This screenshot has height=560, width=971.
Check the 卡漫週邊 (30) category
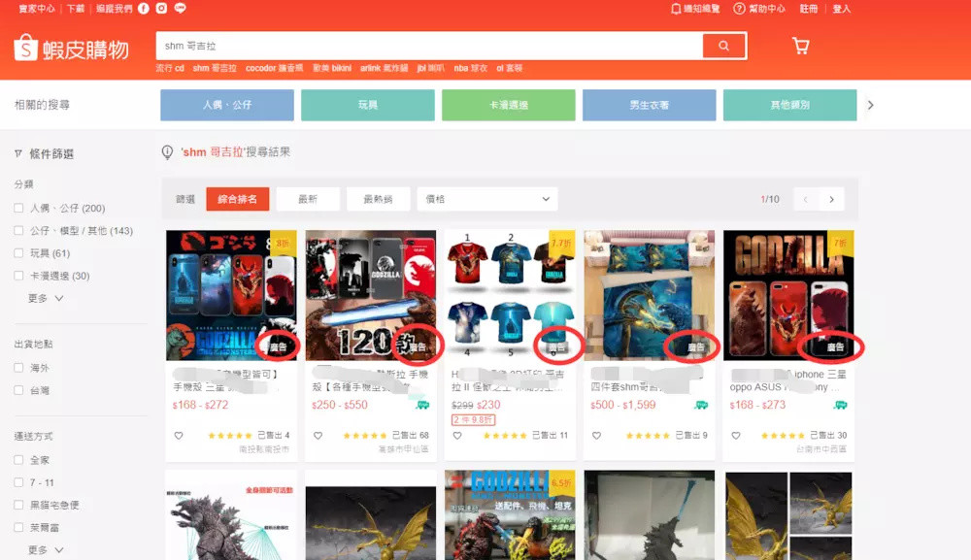pos(18,276)
